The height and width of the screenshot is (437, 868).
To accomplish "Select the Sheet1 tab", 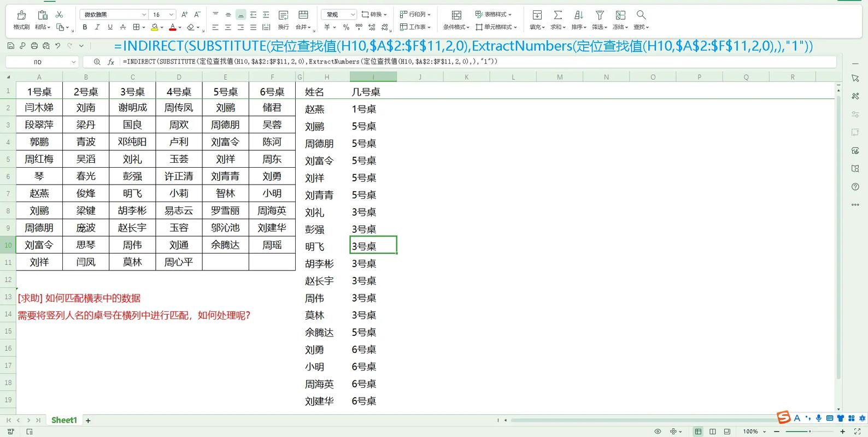I will pyautogui.click(x=64, y=420).
